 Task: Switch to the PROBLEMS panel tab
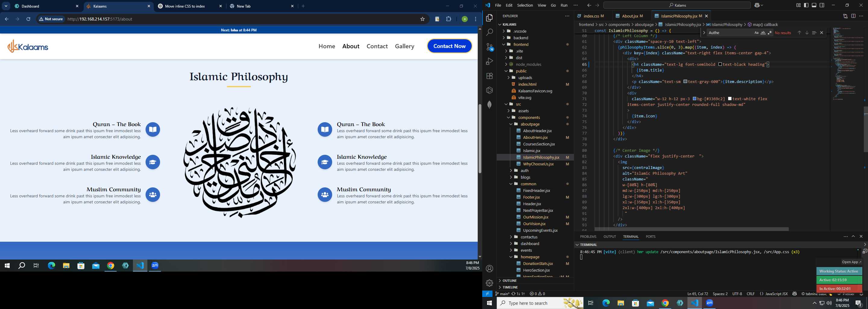pyautogui.click(x=588, y=237)
